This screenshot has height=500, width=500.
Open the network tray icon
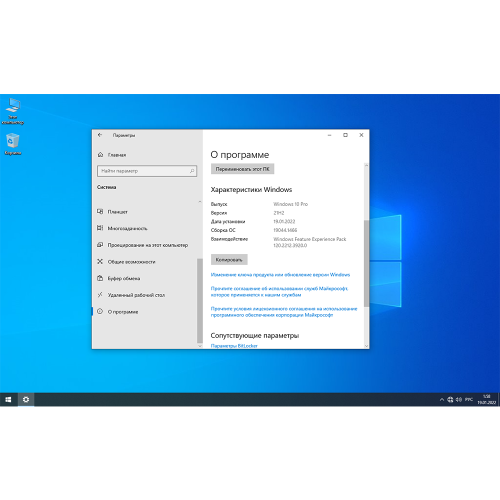coord(450,399)
